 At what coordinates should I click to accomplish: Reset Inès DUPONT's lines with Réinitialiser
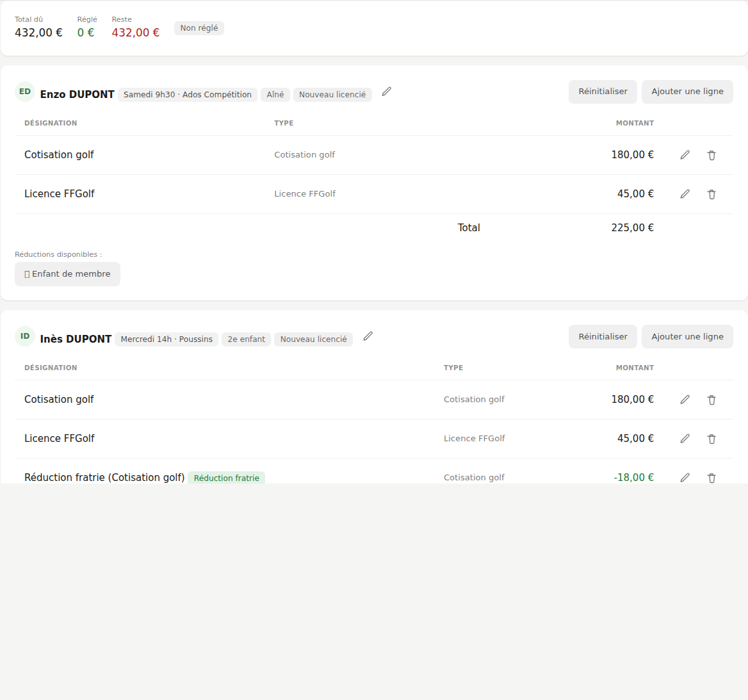pos(603,336)
